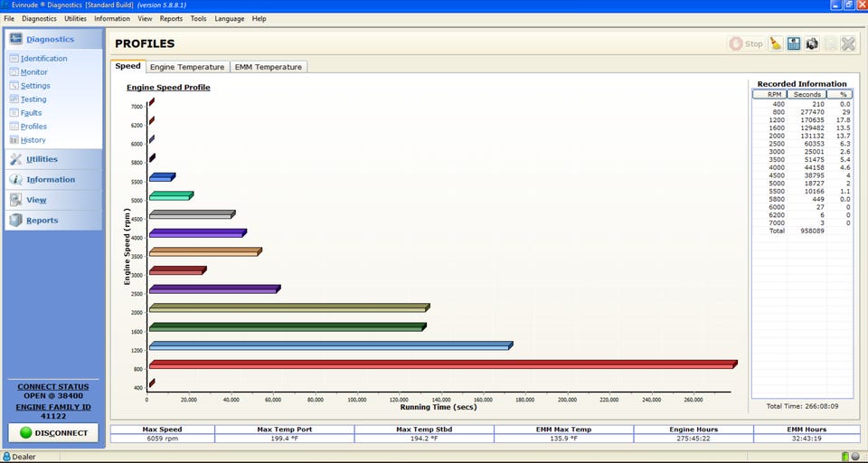
Task: Open the Reports menu in menu bar
Action: 171,19
